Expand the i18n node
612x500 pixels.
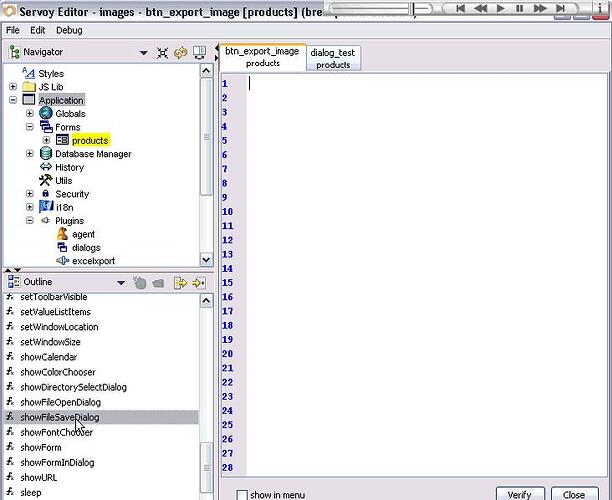pos(30,207)
